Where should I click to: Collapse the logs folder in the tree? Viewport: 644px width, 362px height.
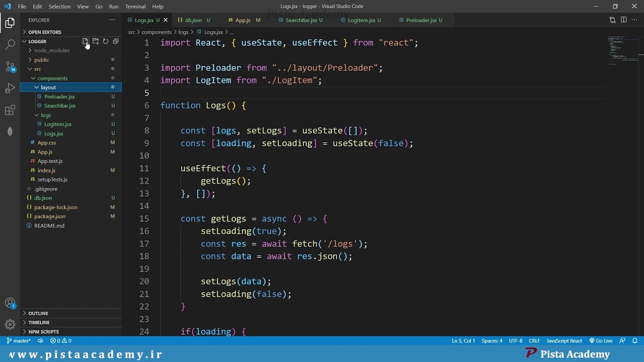click(x=71, y=115)
